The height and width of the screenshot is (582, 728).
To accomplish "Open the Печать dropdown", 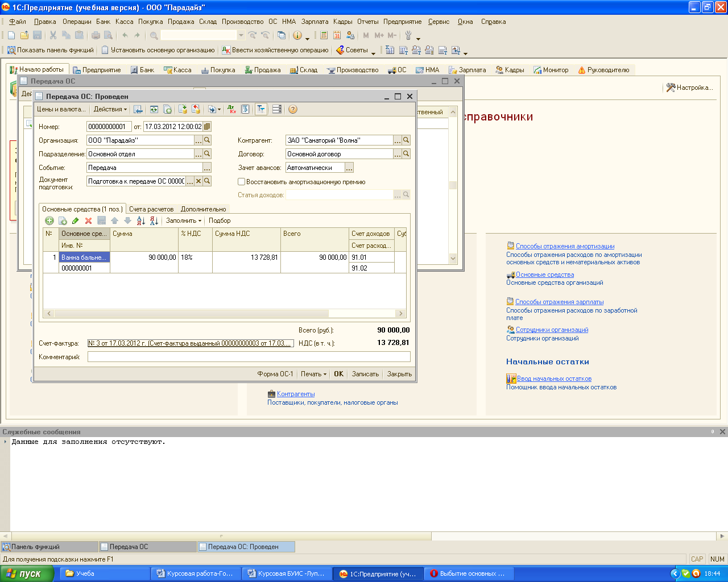I will click(313, 374).
